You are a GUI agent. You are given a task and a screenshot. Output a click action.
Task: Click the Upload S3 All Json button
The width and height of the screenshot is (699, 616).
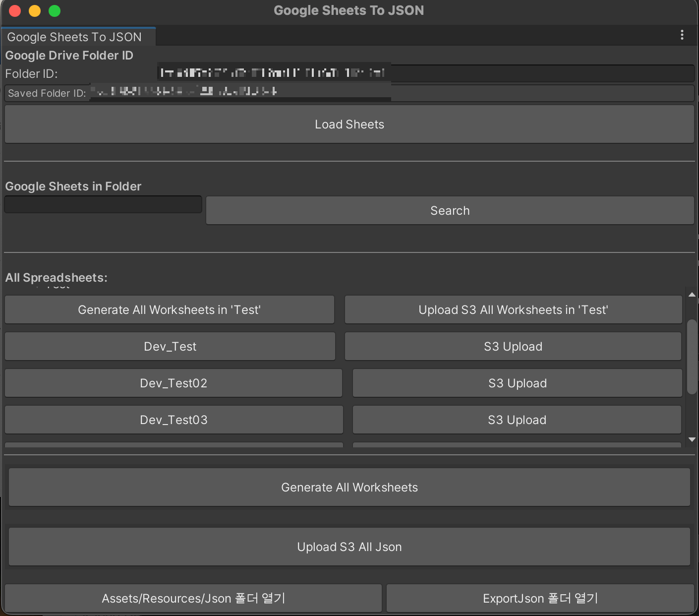[349, 547]
